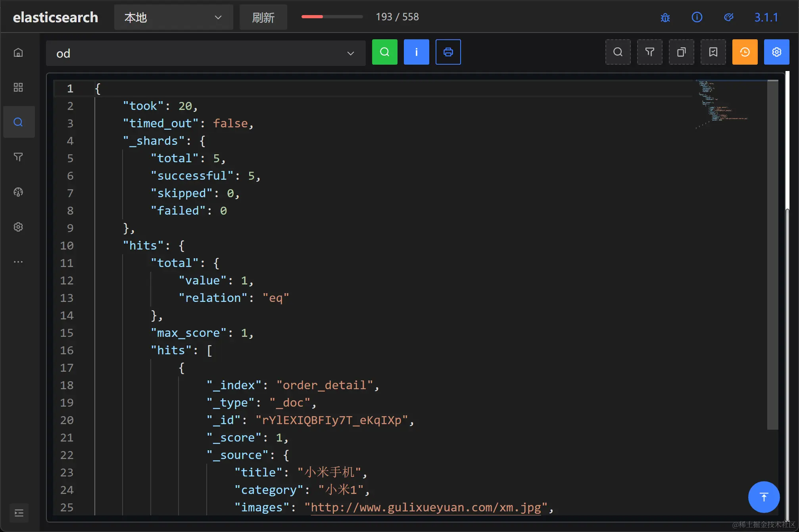799x532 pixels.
Task: Click the filter funnel icon in toolbar
Action: click(649, 52)
